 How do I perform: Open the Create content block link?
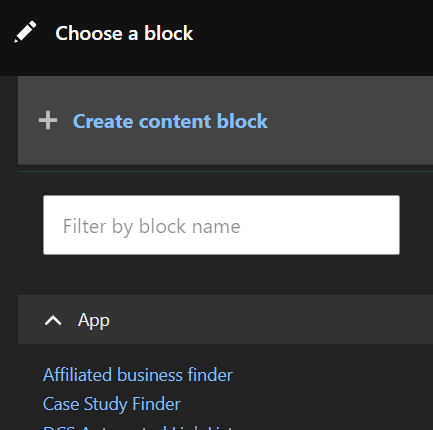(170, 121)
